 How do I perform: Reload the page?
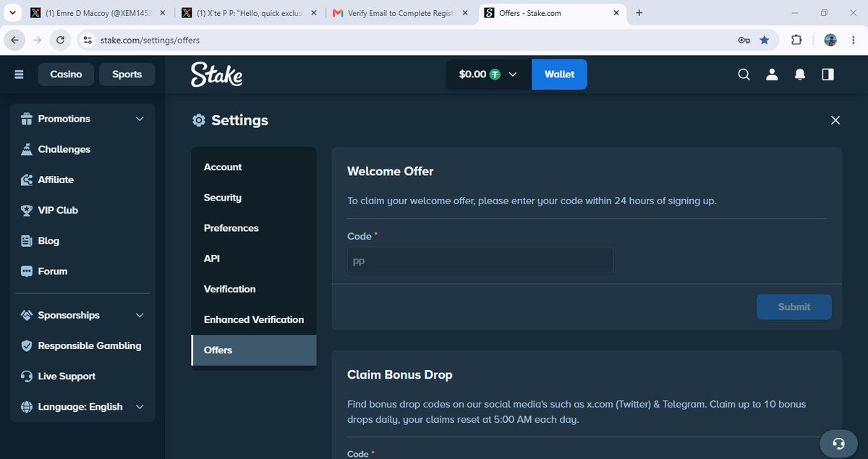(x=61, y=41)
